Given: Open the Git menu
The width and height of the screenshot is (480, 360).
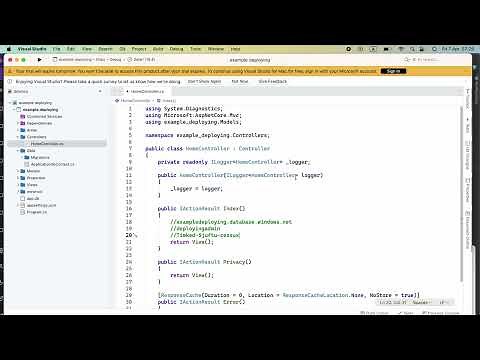Looking at the screenshot, I should coord(123,49).
